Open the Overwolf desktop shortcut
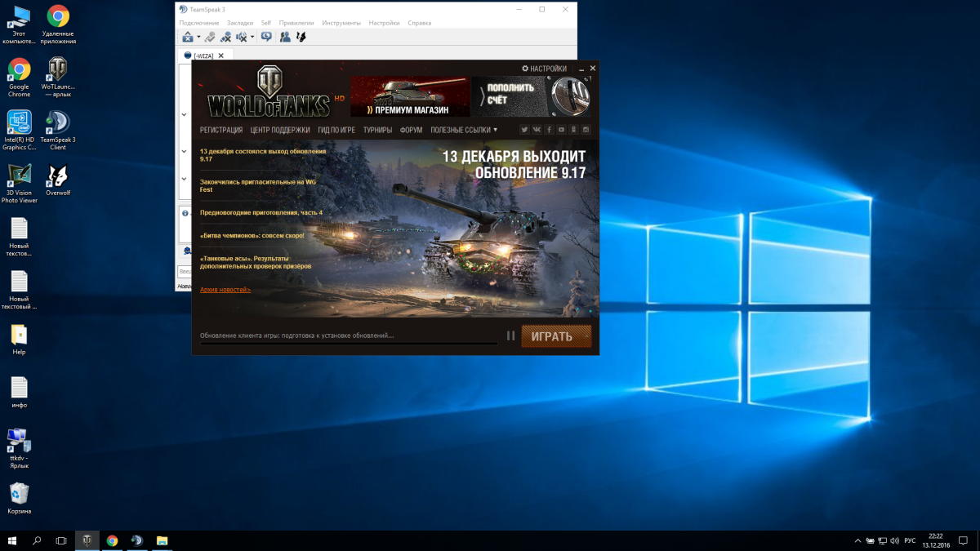Screen dimensions: 980x551 pos(58,180)
